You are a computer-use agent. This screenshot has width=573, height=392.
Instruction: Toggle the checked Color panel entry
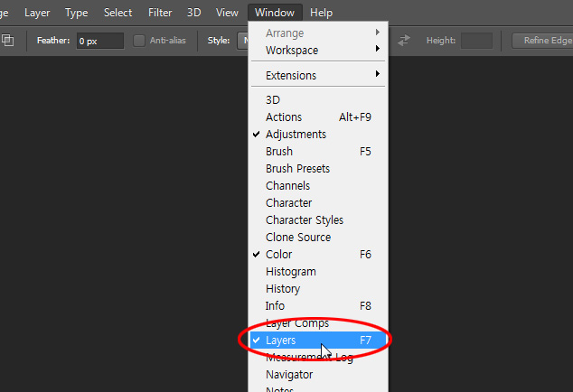point(278,254)
